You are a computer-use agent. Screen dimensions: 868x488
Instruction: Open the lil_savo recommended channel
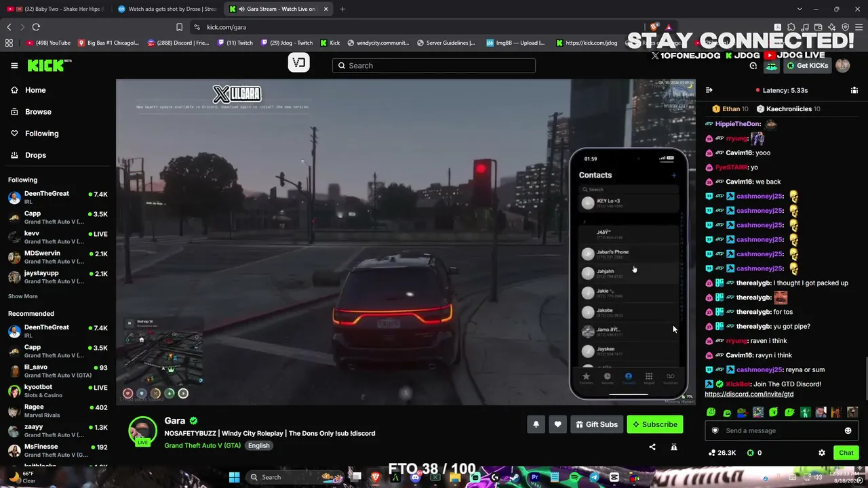click(58, 371)
